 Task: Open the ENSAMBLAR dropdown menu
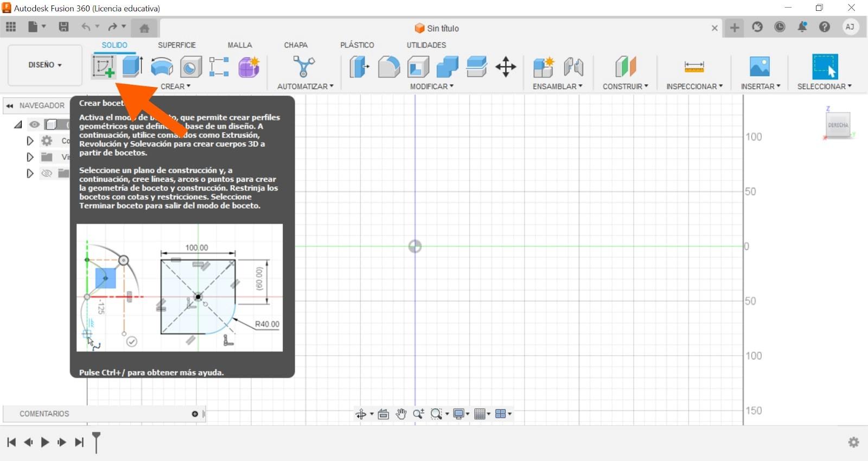click(x=558, y=86)
